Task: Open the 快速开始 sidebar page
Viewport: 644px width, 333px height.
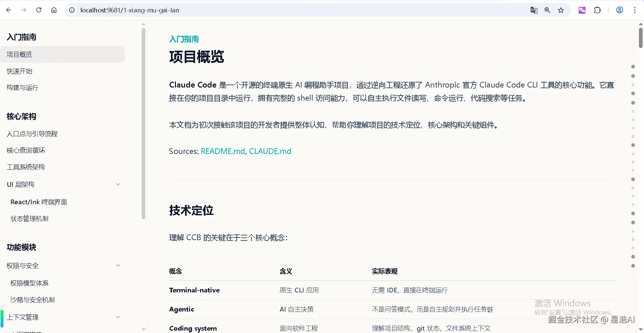Action: pos(19,71)
